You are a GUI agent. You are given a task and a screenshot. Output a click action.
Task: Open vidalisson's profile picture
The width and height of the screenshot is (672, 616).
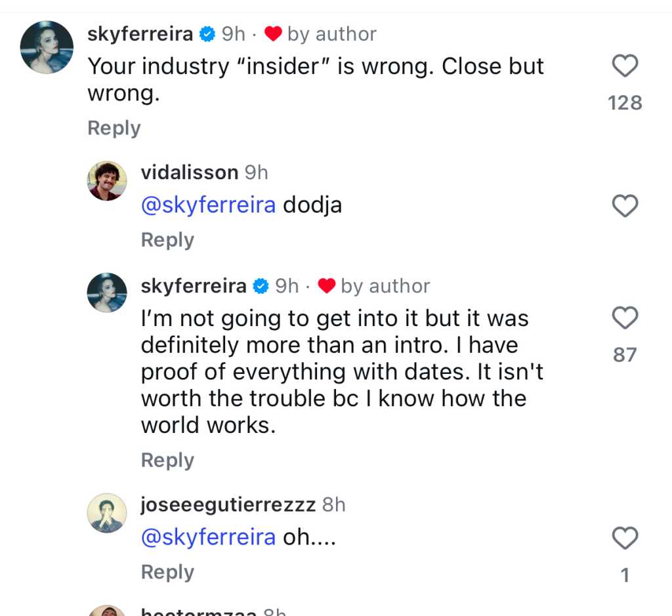pos(107,180)
